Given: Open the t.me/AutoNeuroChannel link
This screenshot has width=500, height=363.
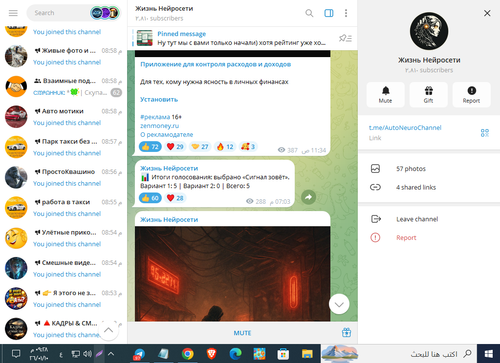Looking at the screenshot, I should 405,128.
